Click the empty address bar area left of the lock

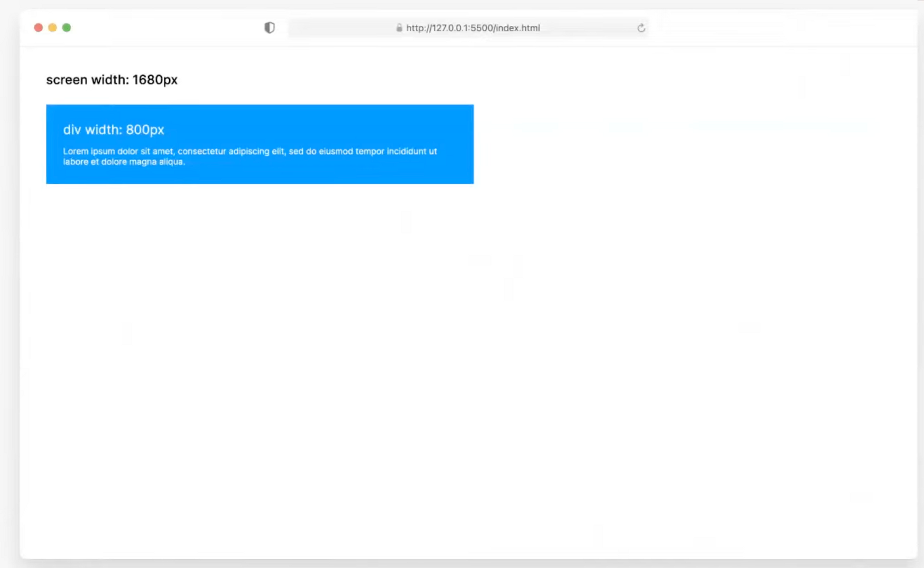pos(342,28)
